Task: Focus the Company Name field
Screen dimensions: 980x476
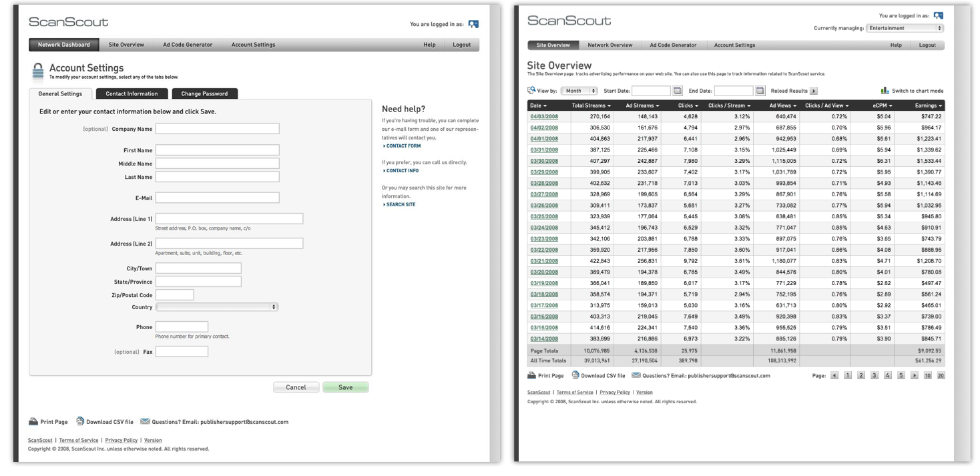Action: (218, 129)
